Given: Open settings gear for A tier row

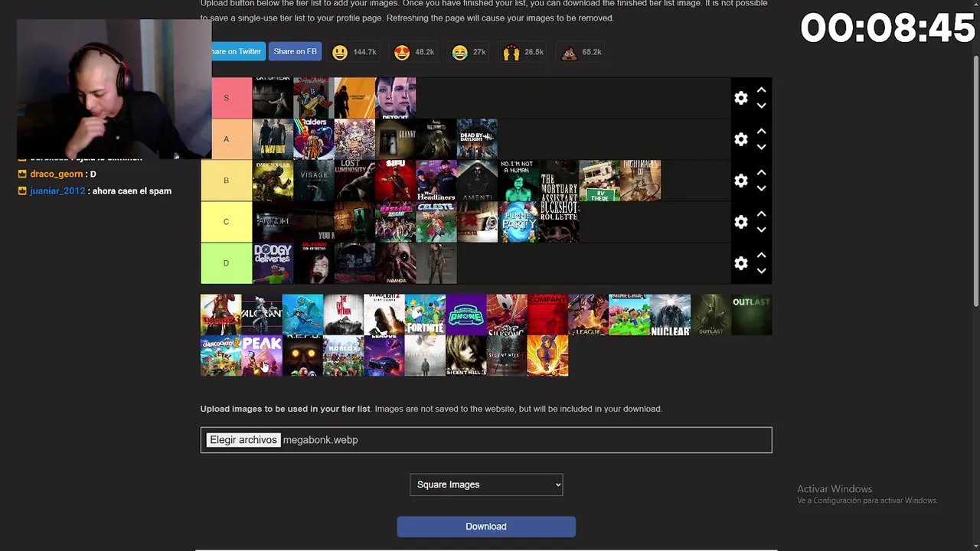Looking at the screenshot, I should (x=740, y=139).
